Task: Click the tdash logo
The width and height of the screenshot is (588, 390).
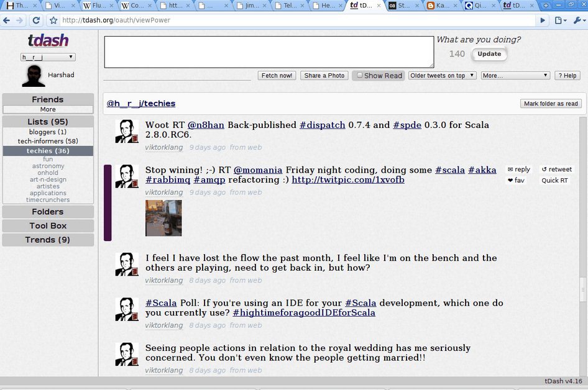Action: pos(48,40)
